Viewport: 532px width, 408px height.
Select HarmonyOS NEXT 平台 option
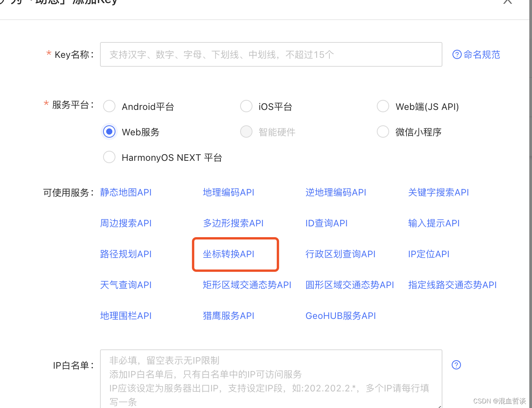point(109,157)
